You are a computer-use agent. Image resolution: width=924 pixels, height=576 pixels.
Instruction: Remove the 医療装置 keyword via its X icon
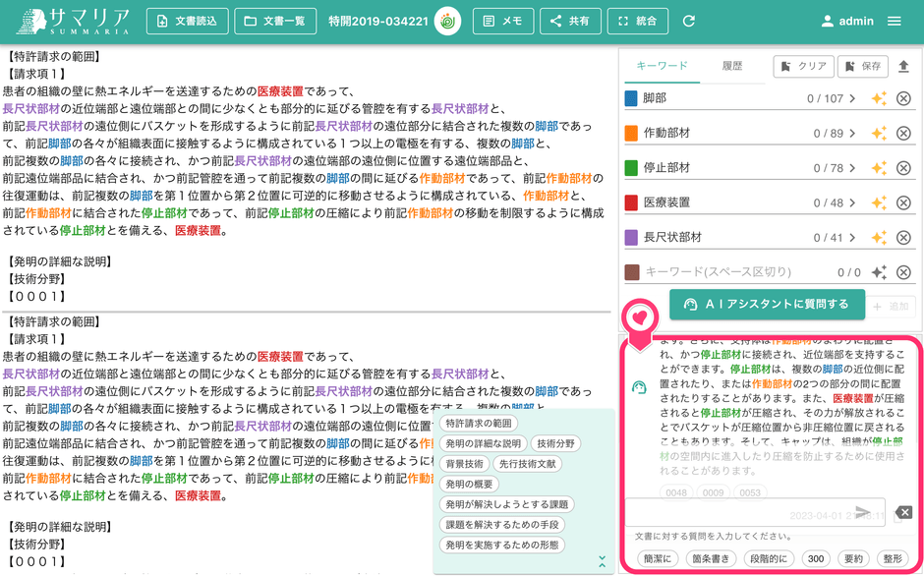904,202
